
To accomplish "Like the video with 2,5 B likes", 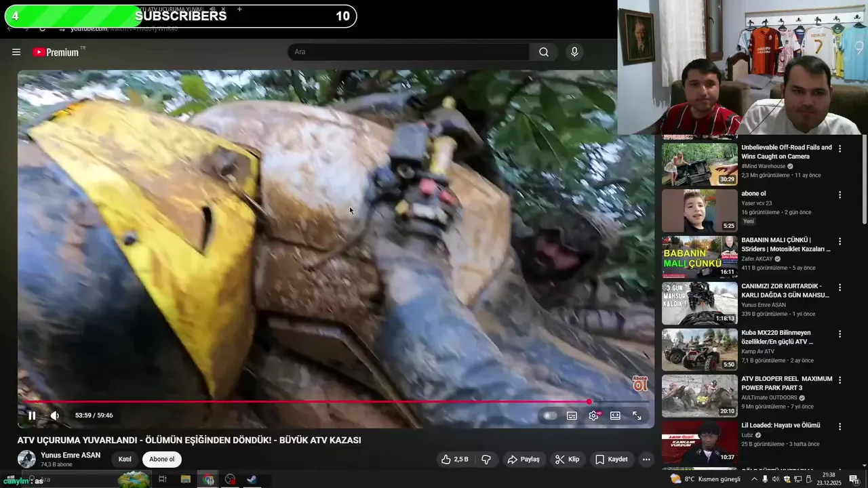I will [455, 460].
